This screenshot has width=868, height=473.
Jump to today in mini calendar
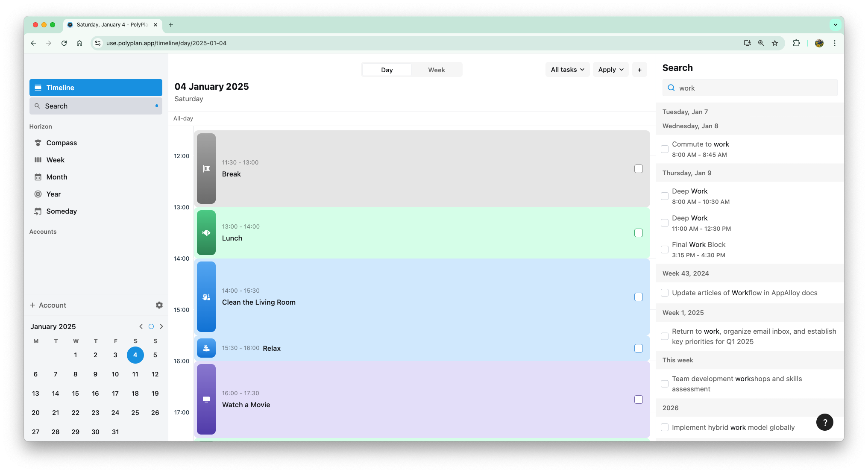151,326
